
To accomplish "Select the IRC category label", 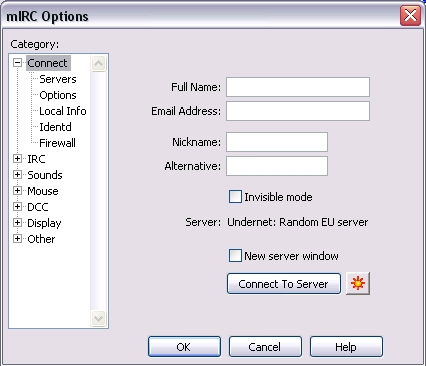I will tap(36, 159).
